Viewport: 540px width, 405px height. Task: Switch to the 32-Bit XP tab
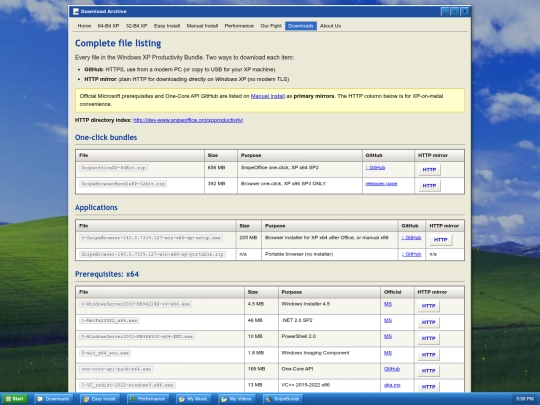pyautogui.click(x=136, y=26)
